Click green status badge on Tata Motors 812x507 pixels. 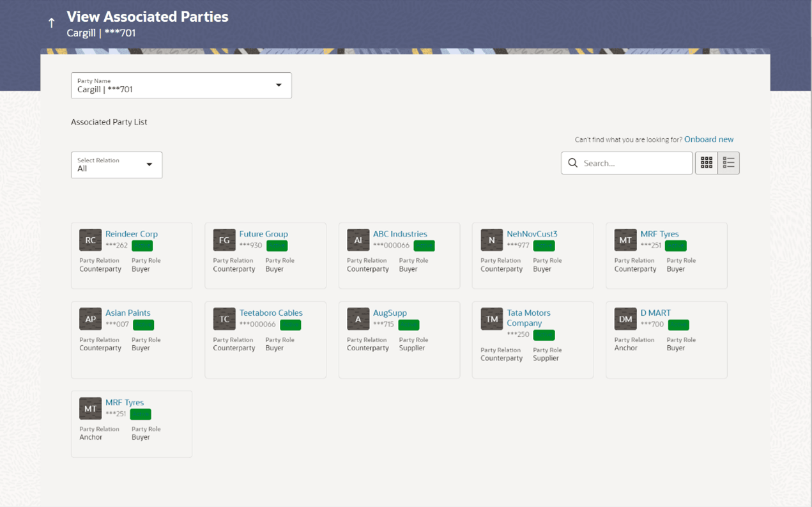point(544,335)
